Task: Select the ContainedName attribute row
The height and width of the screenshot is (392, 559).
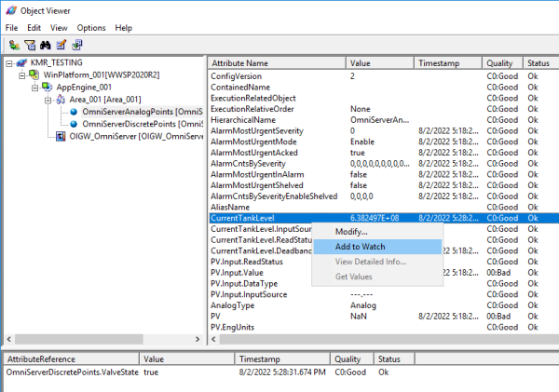Action: pyautogui.click(x=384, y=87)
